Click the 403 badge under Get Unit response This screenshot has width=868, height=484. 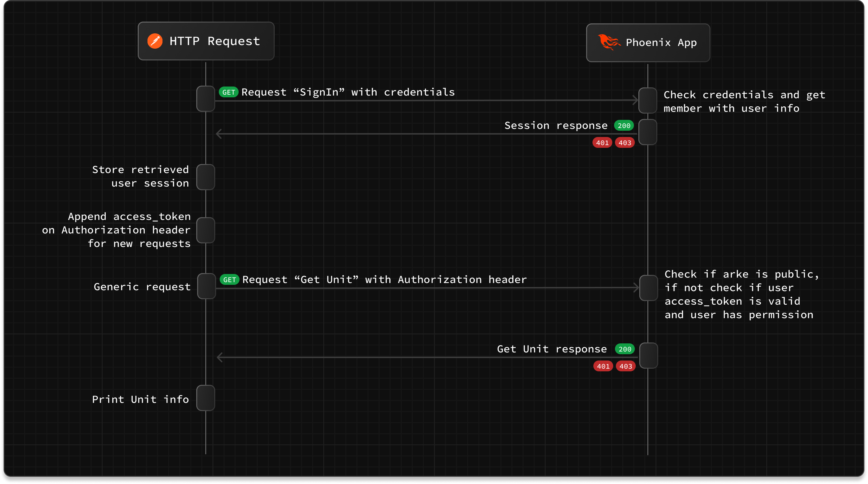(x=626, y=366)
